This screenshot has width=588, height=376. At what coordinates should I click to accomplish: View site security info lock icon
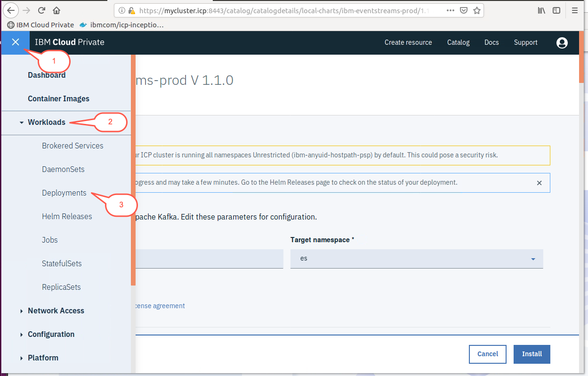132,10
